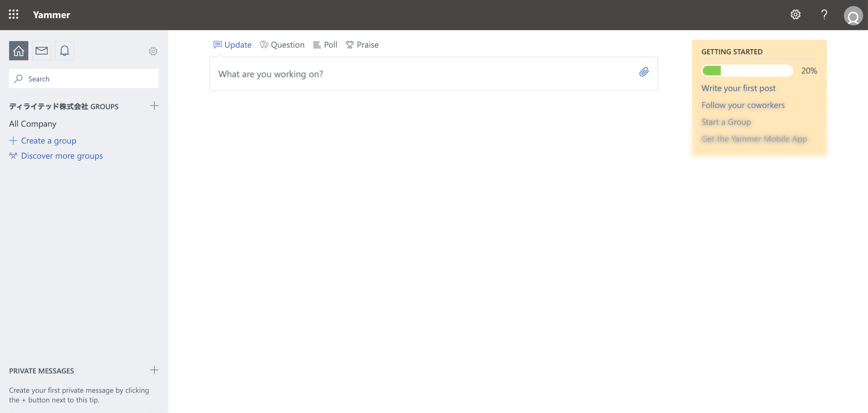Click plus icon next to Private Messages

click(x=154, y=370)
